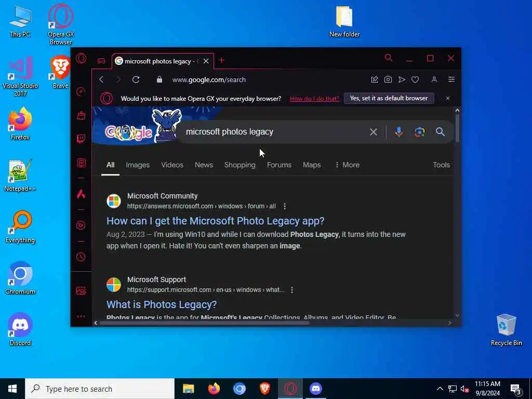
Task: Switch to the News results tab
Action: 204,165
